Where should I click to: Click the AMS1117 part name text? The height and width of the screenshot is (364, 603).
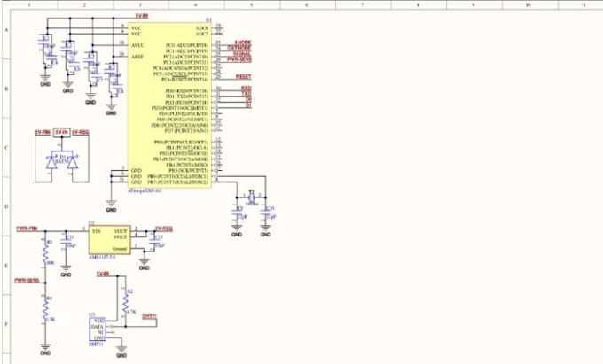[x=102, y=257]
